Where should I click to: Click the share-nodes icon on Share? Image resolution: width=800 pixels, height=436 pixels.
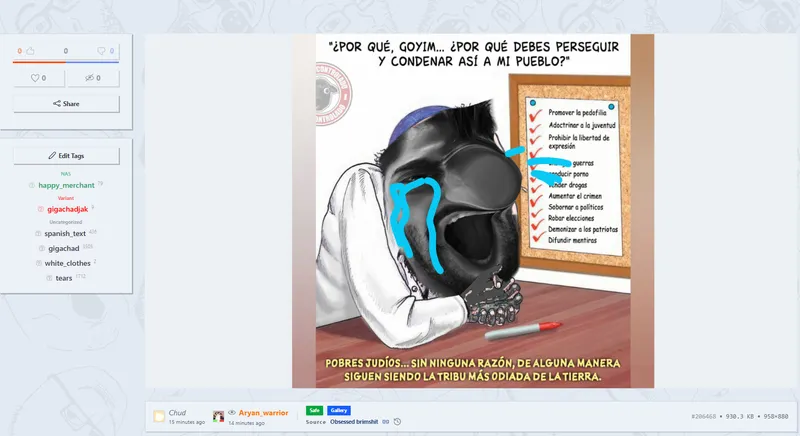[57, 104]
